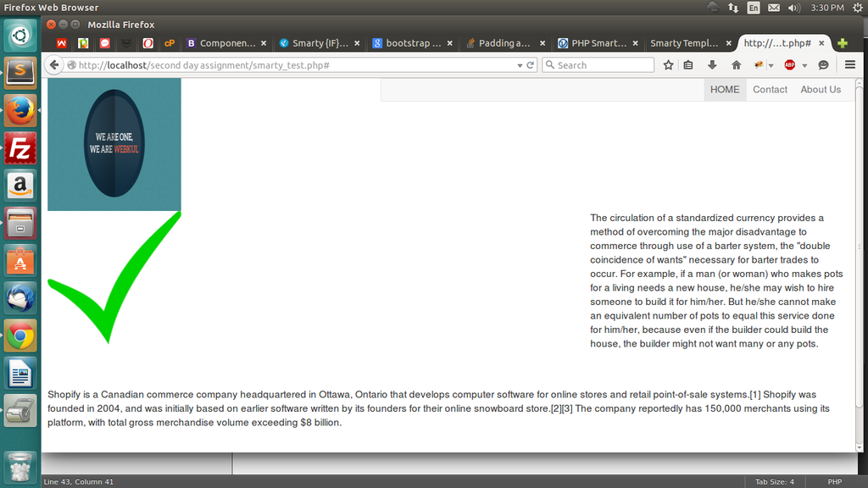
Task: Expand the Adblock Plus dropdown arrow
Action: (x=804, y=65)
